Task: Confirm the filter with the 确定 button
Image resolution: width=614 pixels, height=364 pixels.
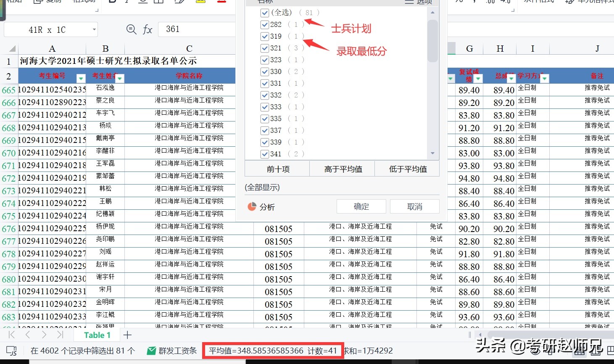Action: click(x=361, y=206)
